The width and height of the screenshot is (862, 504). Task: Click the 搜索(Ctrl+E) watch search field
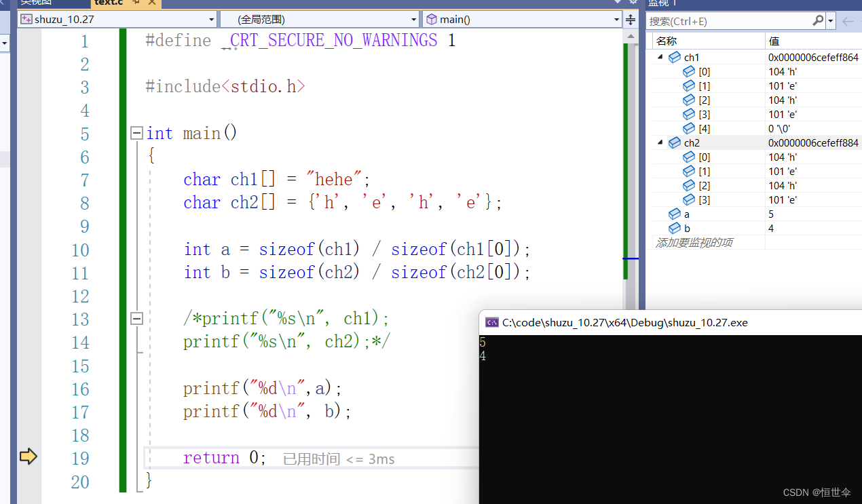[x=730, y=21]
